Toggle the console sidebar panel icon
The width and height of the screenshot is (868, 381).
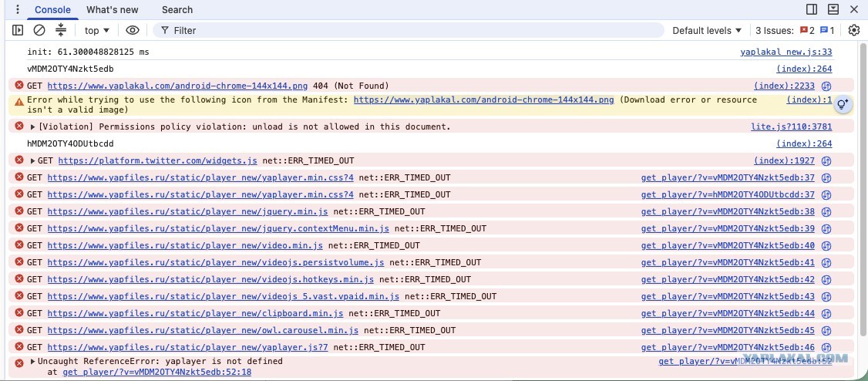[18, 30]
